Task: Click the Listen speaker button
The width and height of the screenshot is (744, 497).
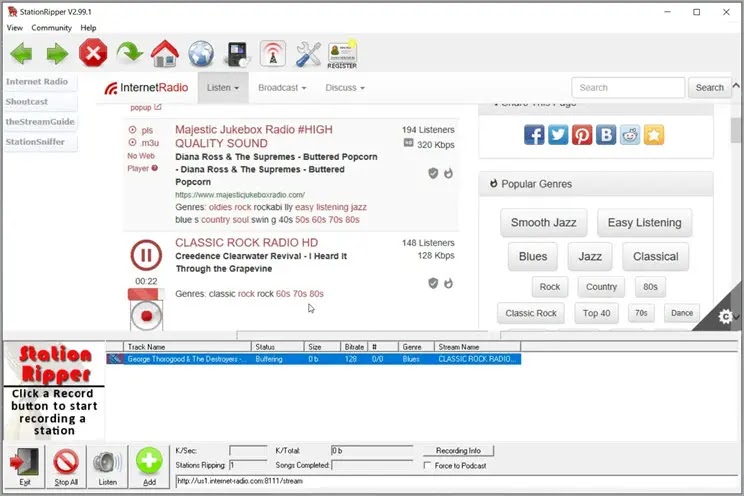Action: point(108,467)
